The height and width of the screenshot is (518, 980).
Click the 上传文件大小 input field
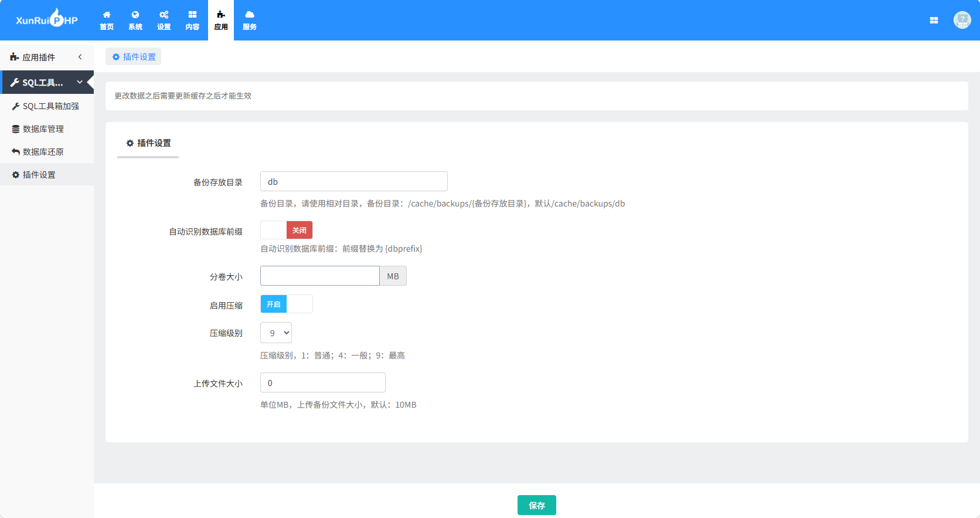323,382
